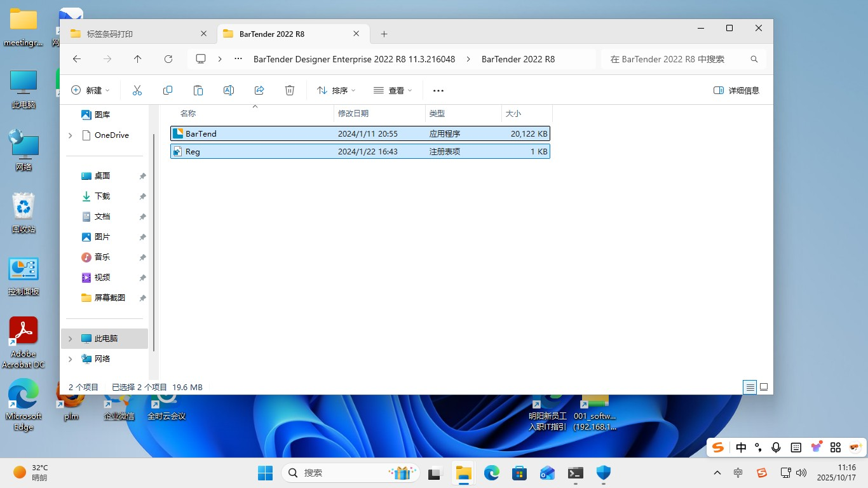This screenshot has width=868, height=488.
Task: Toggle the 详细信息 details pane
Action: tap(736, 90)
